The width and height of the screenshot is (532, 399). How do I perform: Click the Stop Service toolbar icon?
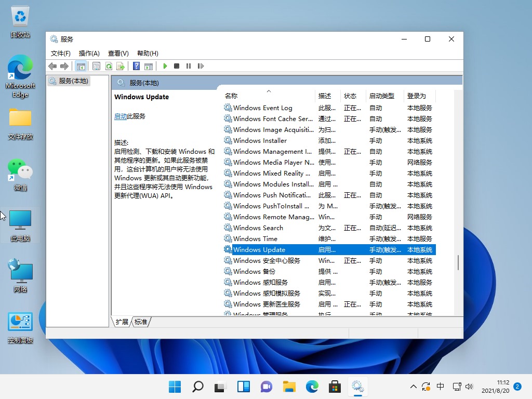(x=177, y=66)
